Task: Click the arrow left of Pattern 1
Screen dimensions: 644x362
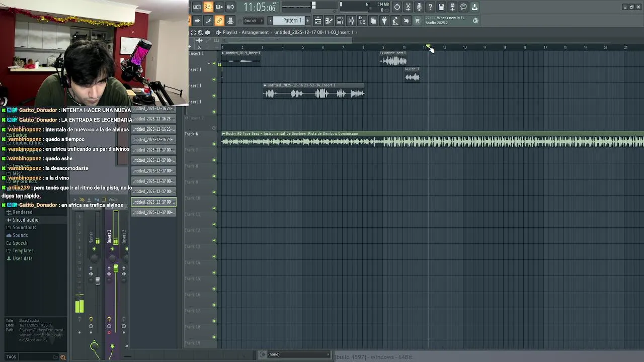Action: point(270,21)
